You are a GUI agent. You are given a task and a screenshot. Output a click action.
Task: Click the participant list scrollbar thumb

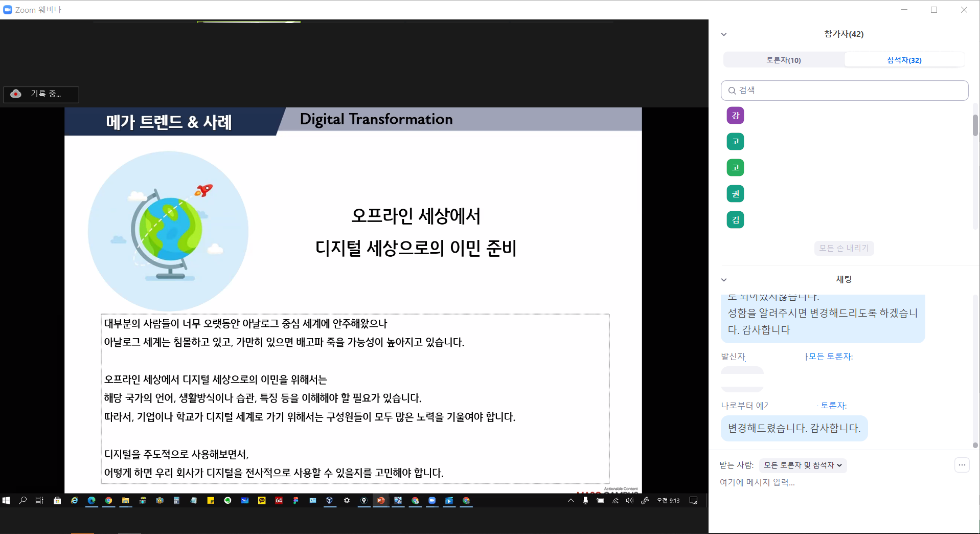[x=975, y=125]
